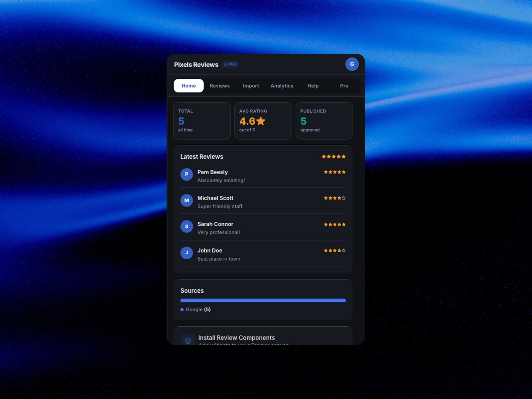Click John Doe's avatar circle

(187, 253)
